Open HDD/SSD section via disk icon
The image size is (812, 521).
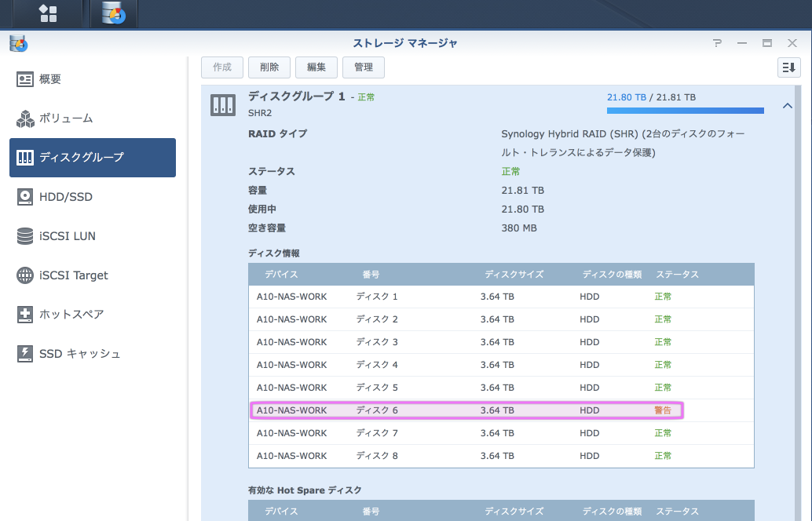tap(25, 197)
